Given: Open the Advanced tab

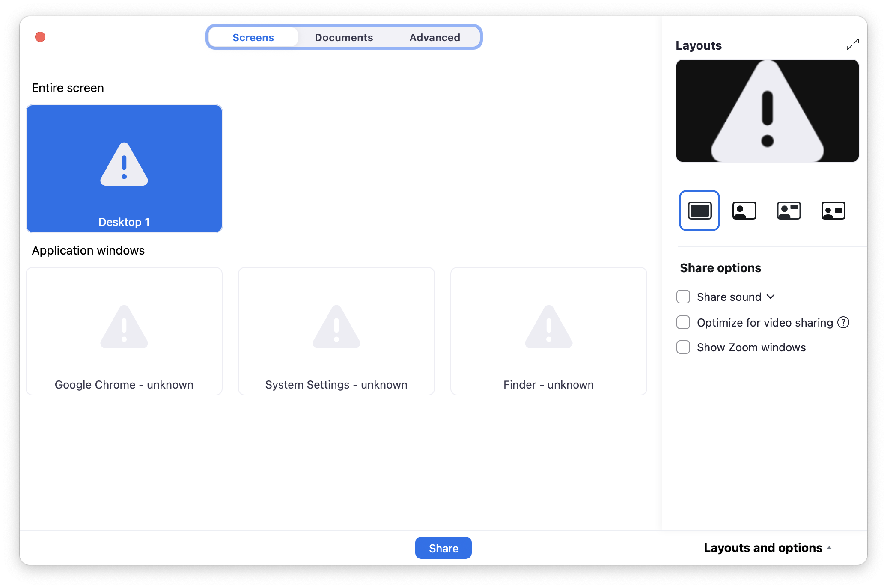Looking at the screenshot, I should point(435,38).
